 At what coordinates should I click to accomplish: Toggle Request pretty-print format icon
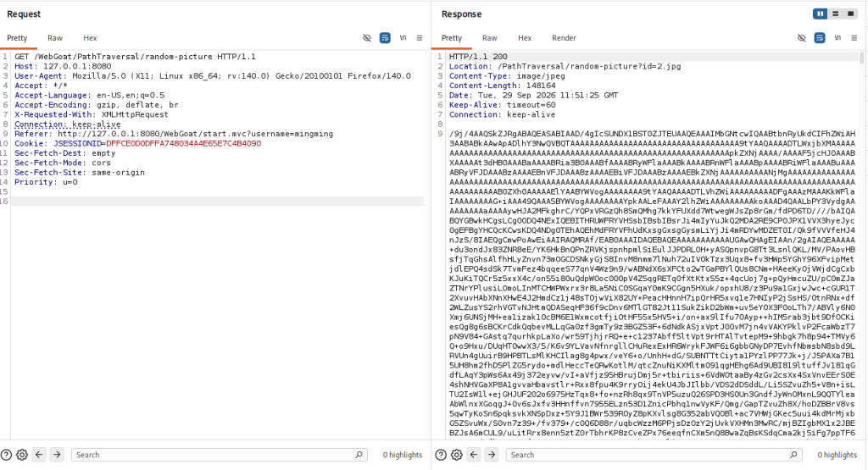click(x=385, y=38)
